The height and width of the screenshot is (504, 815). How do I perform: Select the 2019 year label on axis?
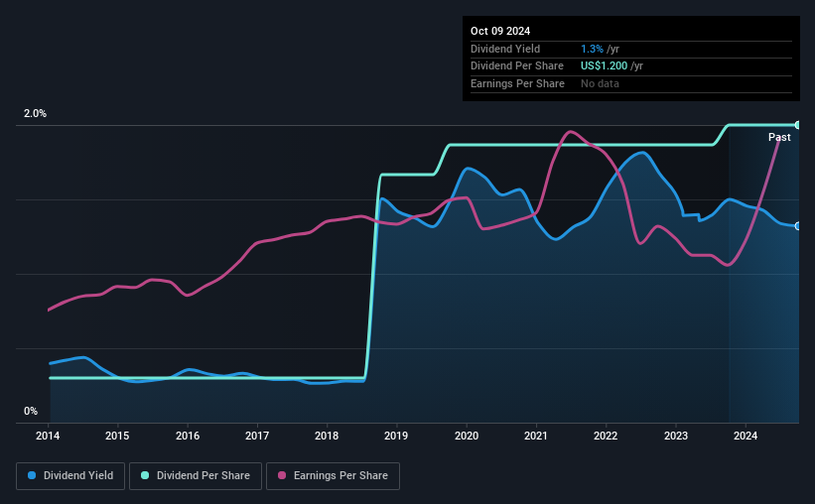coord(396,436)
